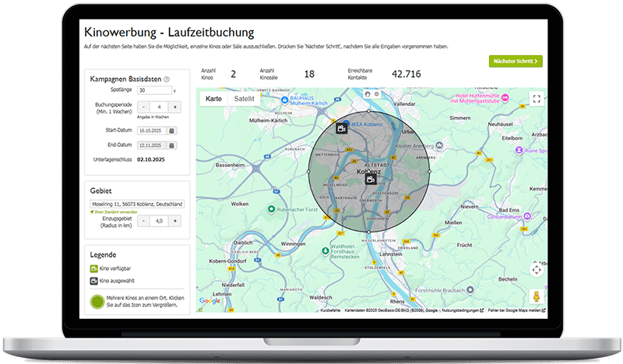Click the Waldhotel Forsthaus Remstecken pin
This screenshot has height=364, width=623.
[326, 251]
